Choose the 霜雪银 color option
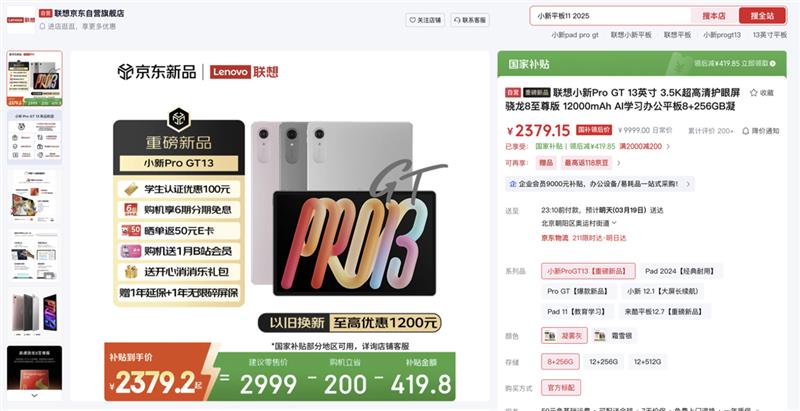 614,336
